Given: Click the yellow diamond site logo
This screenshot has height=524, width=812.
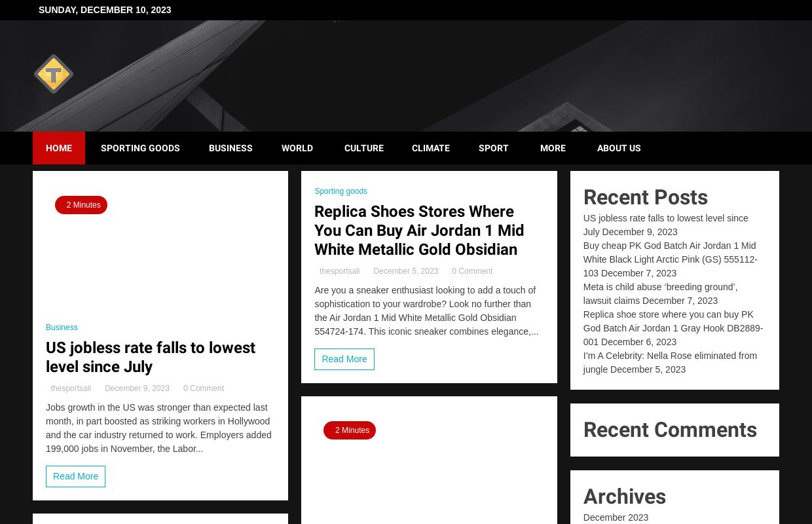Looking at the screenshot, I should [54, 74].
